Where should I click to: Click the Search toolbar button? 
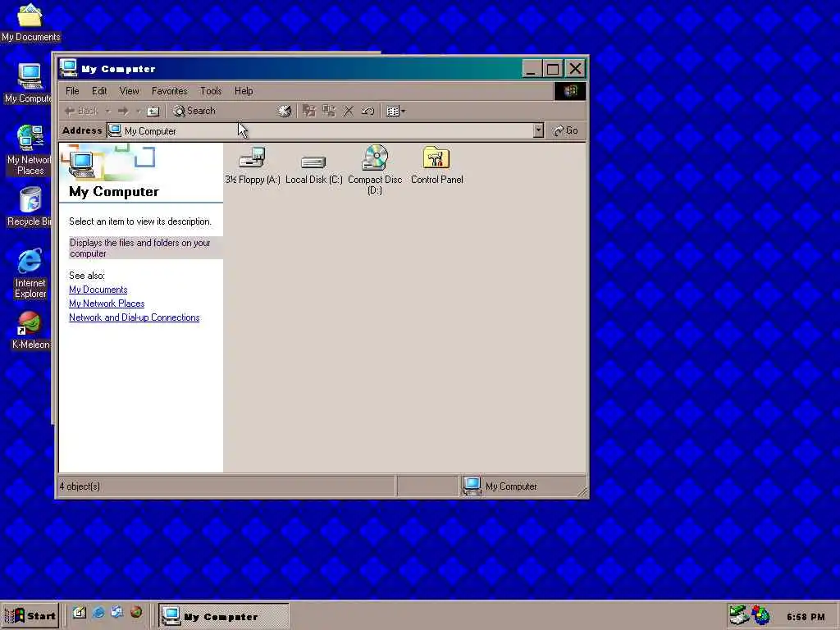tap(194, 111)
